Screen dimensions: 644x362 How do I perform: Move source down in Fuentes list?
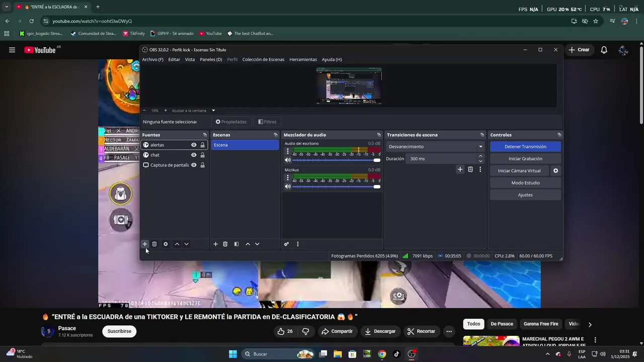(186, 244)
